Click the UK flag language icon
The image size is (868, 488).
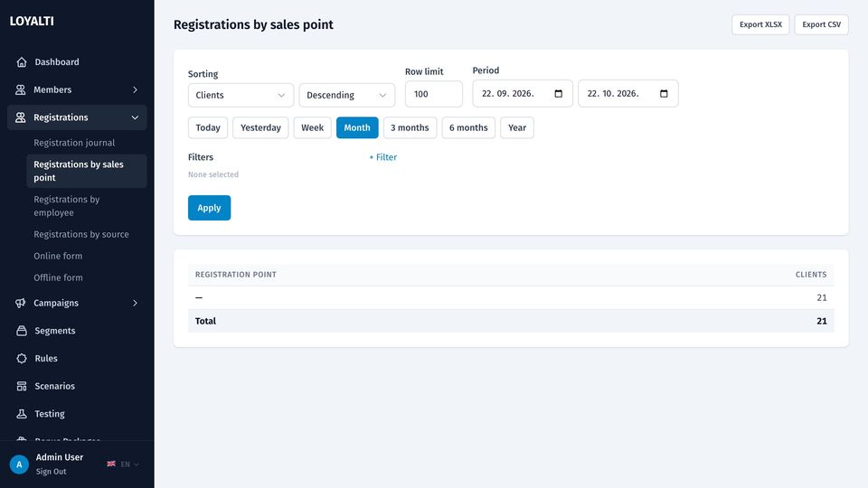click(x=111, y=464)
